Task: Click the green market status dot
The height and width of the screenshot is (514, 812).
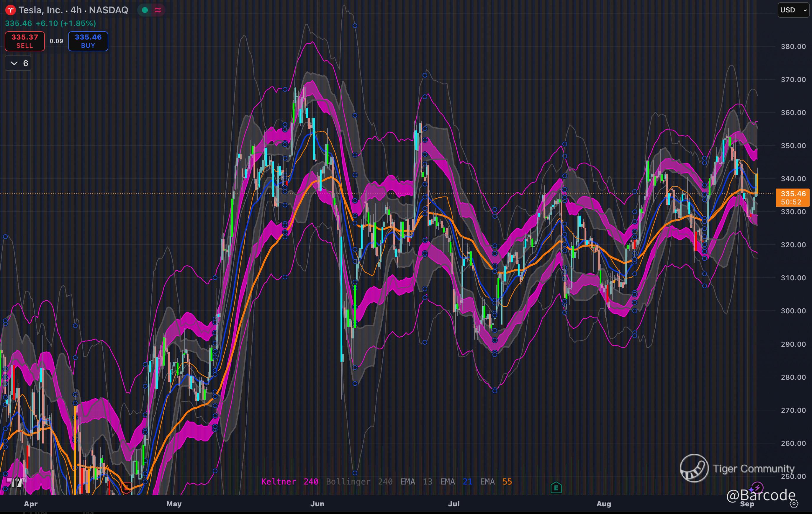Action: pyautogui.click(x=145, y=10)
